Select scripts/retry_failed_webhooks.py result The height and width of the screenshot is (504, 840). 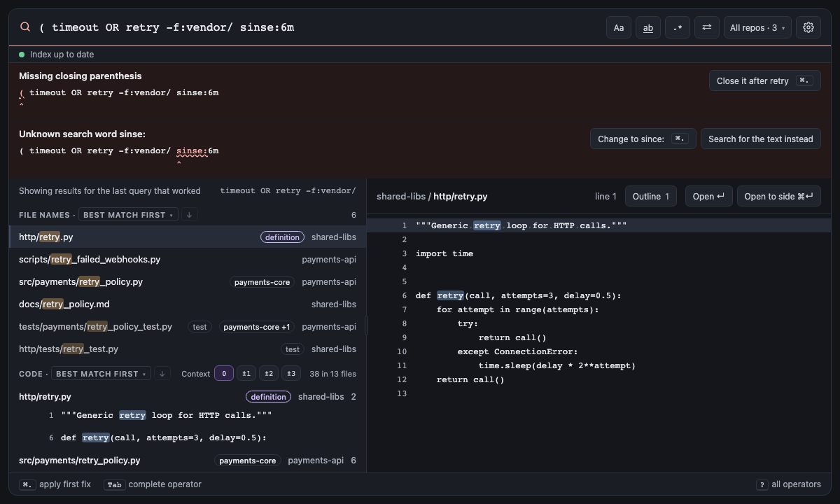tap(188, 260)
